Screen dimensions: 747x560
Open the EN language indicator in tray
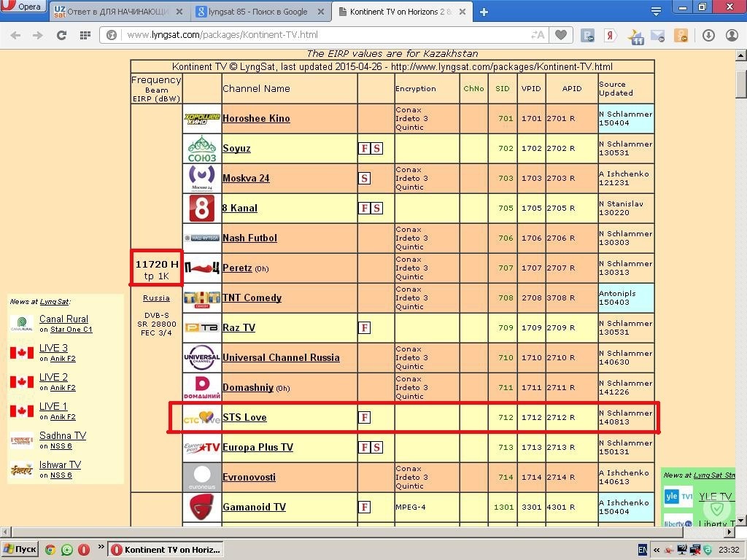(642, 550)
